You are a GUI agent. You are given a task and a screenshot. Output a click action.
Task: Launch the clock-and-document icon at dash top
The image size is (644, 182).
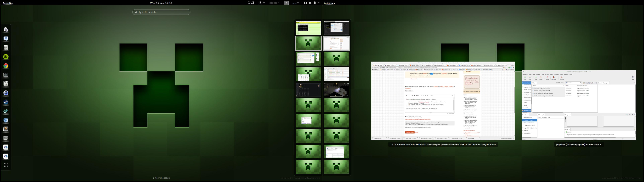[6, 29]
